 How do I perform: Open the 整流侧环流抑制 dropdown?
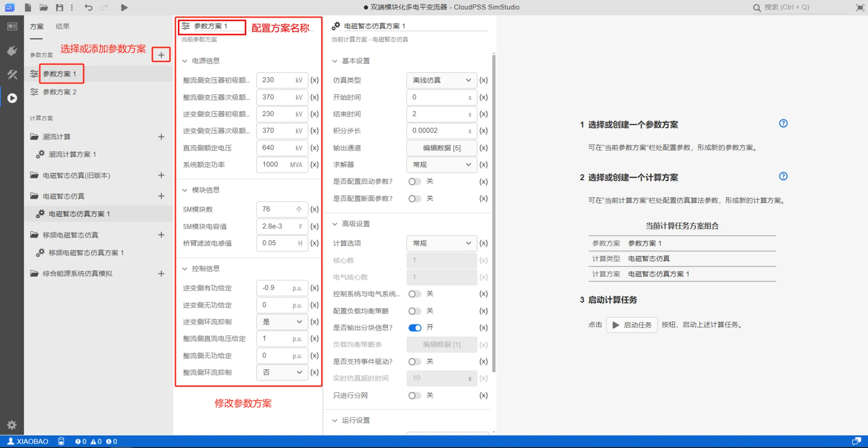pyautogui.click(x=282, y=372)
